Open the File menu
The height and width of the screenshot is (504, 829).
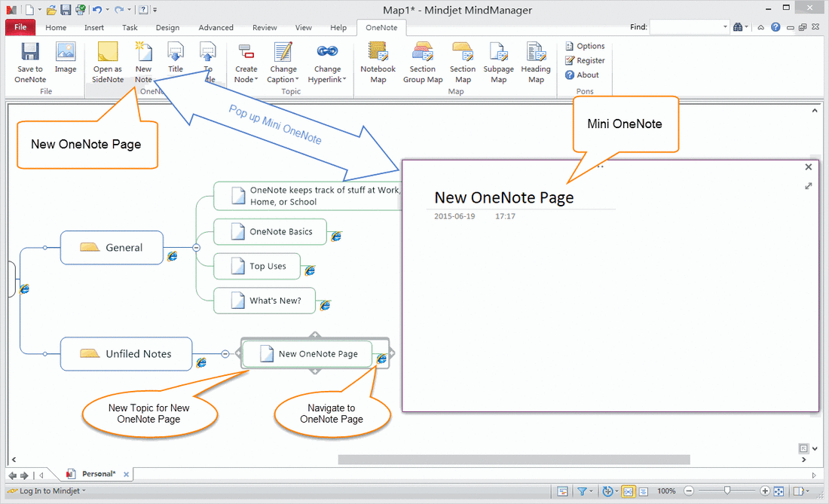coord(20,28)
